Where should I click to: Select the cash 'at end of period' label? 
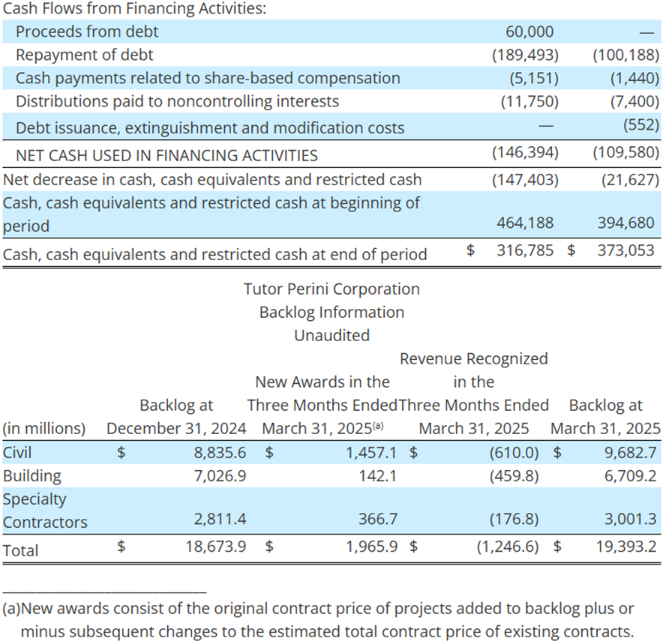click(214, 255)
